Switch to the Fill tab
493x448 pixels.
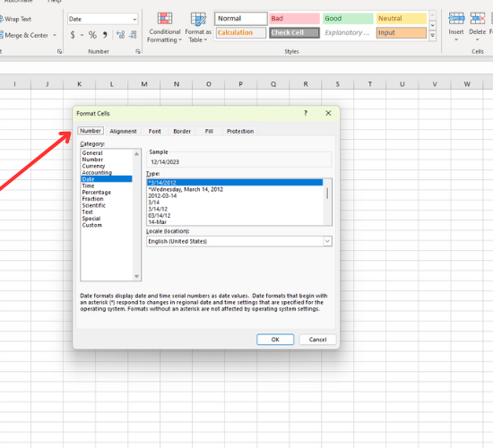[209, 131]
